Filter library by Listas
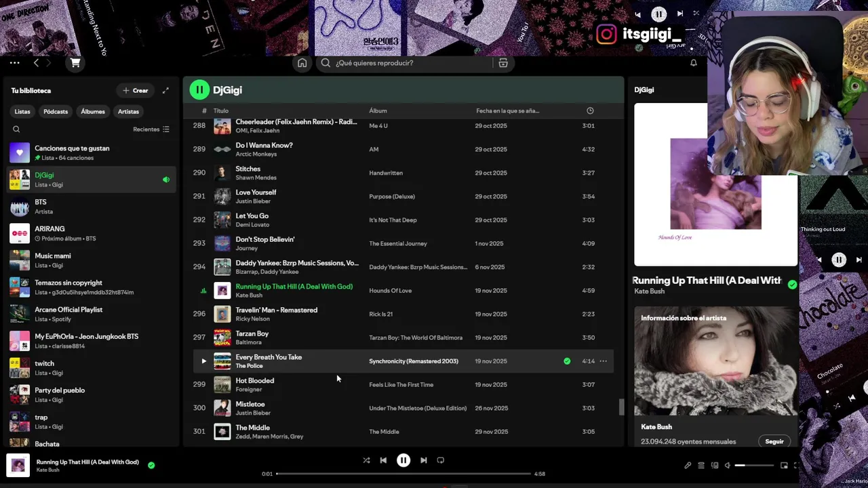 (22, 112)
